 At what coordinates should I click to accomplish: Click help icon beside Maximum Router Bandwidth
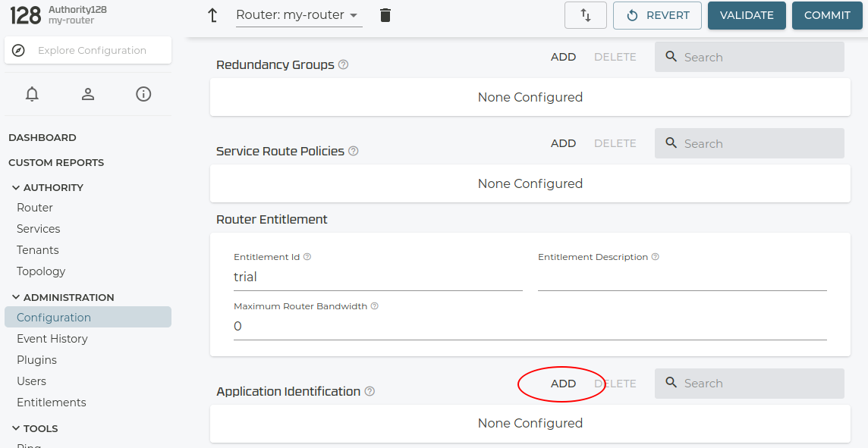click(374, 306)
